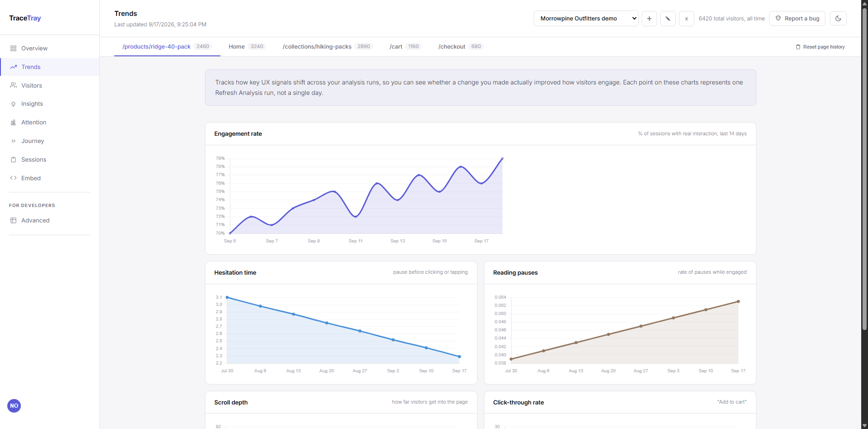This screenshot has height=429, width=868.
Task: Click the 'Click-through rate' card title
Action: [518, 403]
